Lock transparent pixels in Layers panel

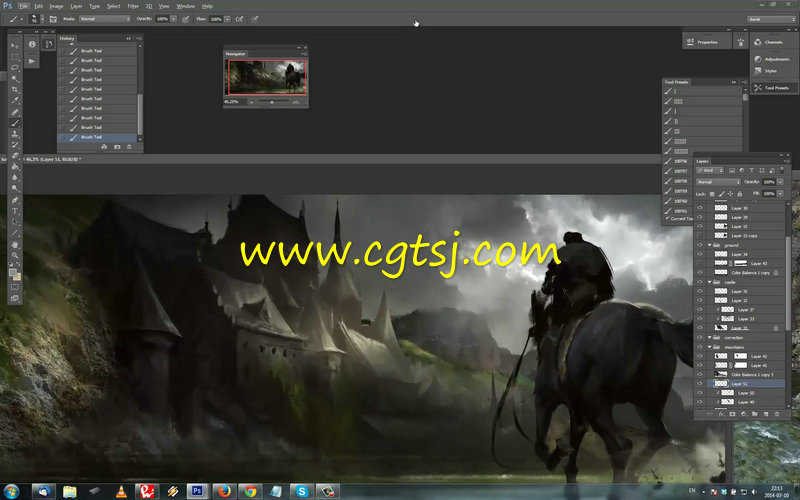coord(712,194)
